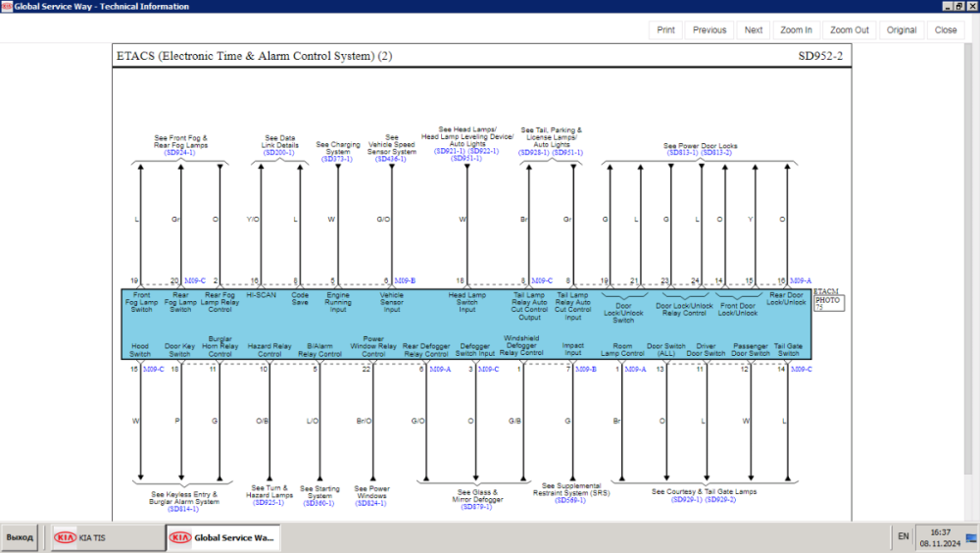Open the SD922-1 Head Lamp Leveling link

coord(484,151)
